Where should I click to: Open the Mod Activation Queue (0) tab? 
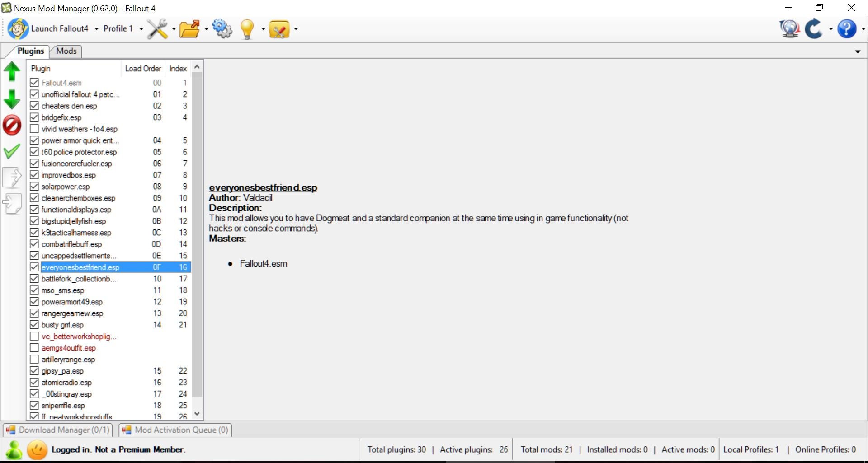coord(175,430)
